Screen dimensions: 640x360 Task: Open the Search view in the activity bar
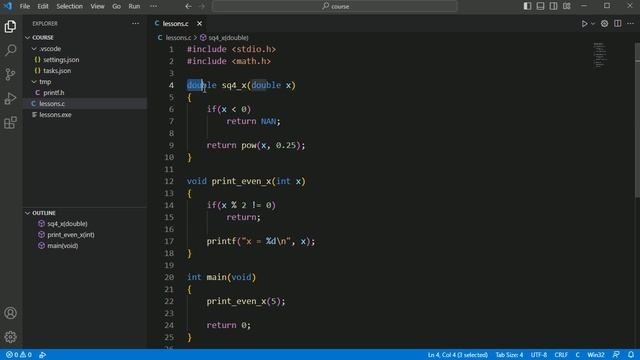click(x=10, y=50)
